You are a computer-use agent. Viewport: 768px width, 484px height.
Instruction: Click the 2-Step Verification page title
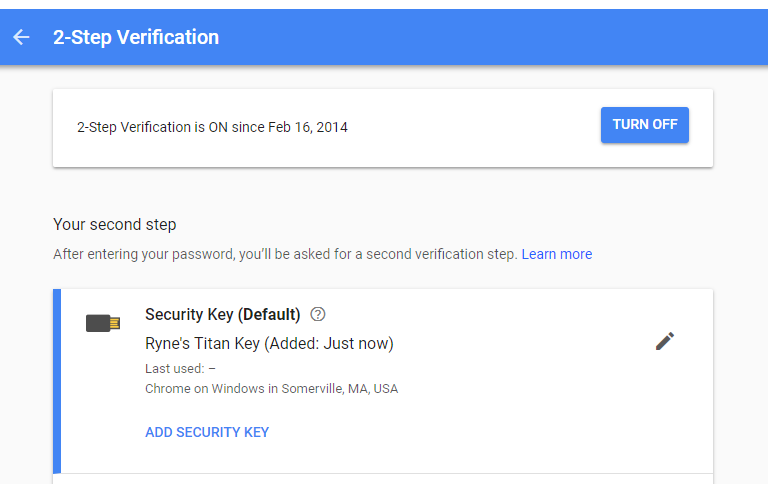click(136, 37)
